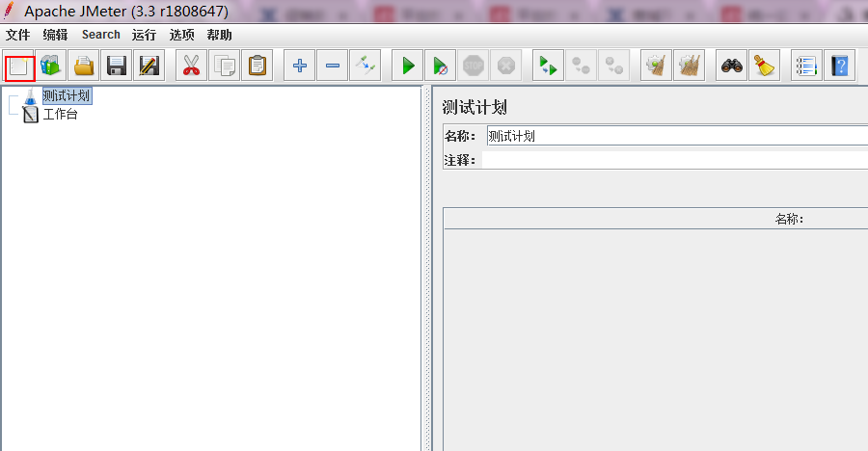The height and width of the screenshot is (451, 868).
Task: Open Search with the binoculars icon
Action: [x=731, y=66]
